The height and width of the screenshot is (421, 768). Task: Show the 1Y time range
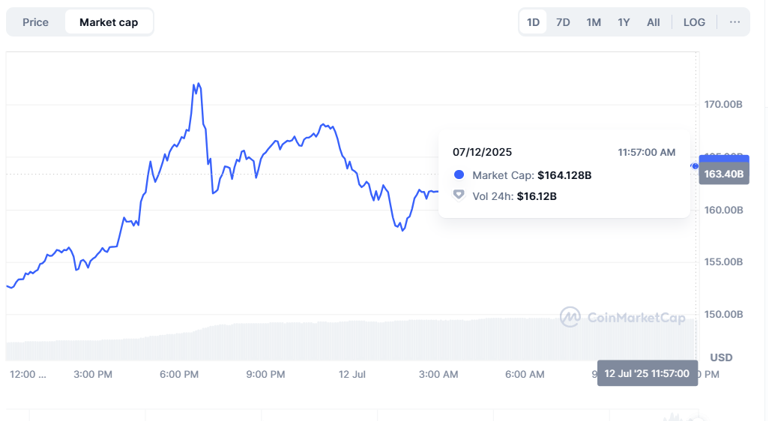tap(624, 22)
